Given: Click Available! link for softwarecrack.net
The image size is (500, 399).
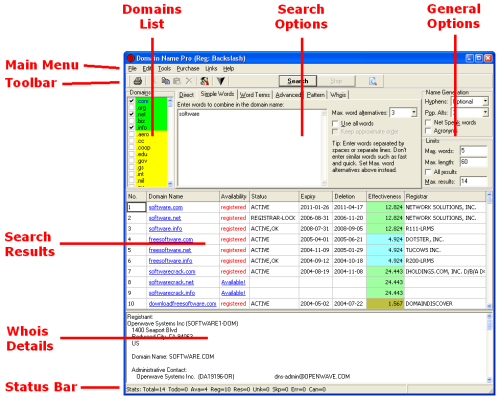Looking at the screenshot, I should point(233,282).
